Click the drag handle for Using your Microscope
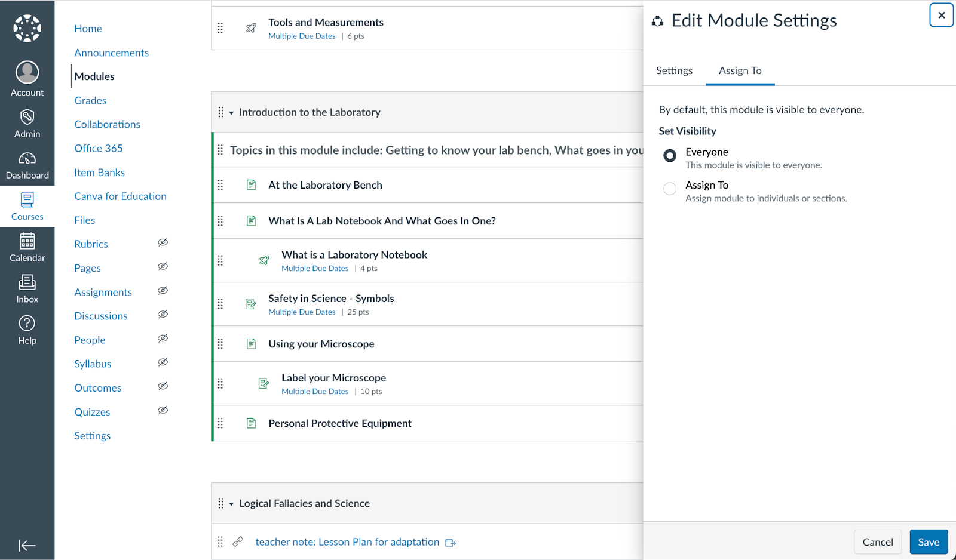 point(220,344)
